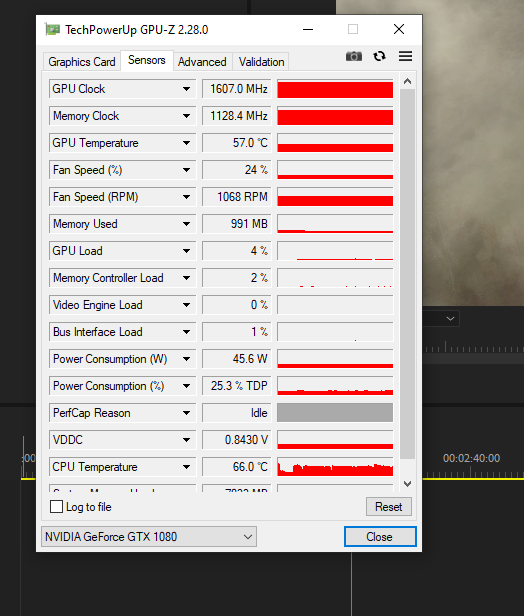Click the 1607.0 MHz GPU Clock value
Image resolution: width=524 pixels, height=616 pixels.
(236, 89)
